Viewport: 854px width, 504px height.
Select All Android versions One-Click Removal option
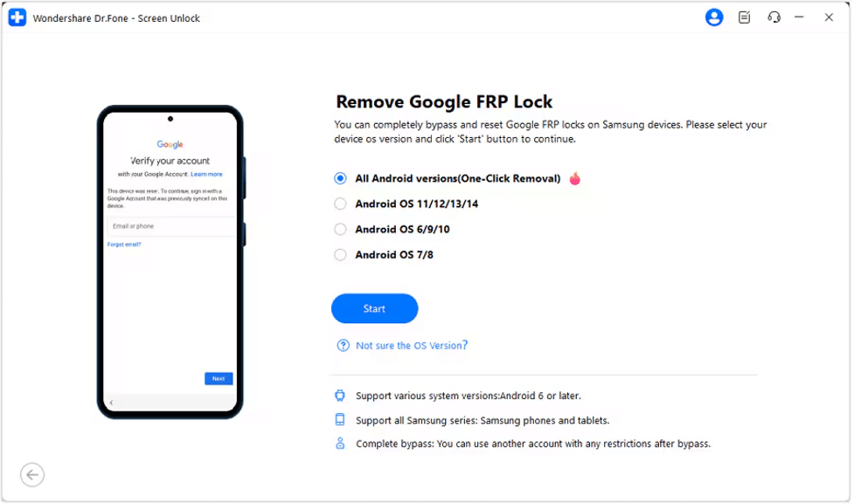(x=338, y=178)
